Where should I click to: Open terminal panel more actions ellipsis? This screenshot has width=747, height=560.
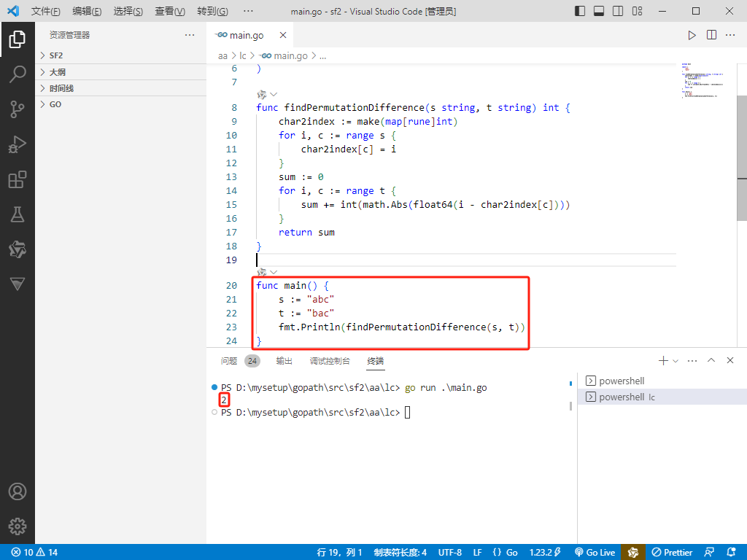[x=692, y=360]
